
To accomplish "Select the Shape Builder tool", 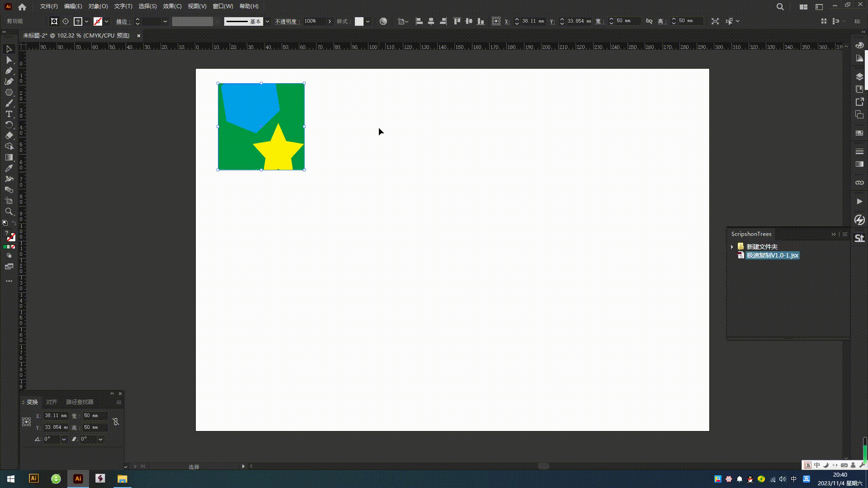I will tap(9, 146).
